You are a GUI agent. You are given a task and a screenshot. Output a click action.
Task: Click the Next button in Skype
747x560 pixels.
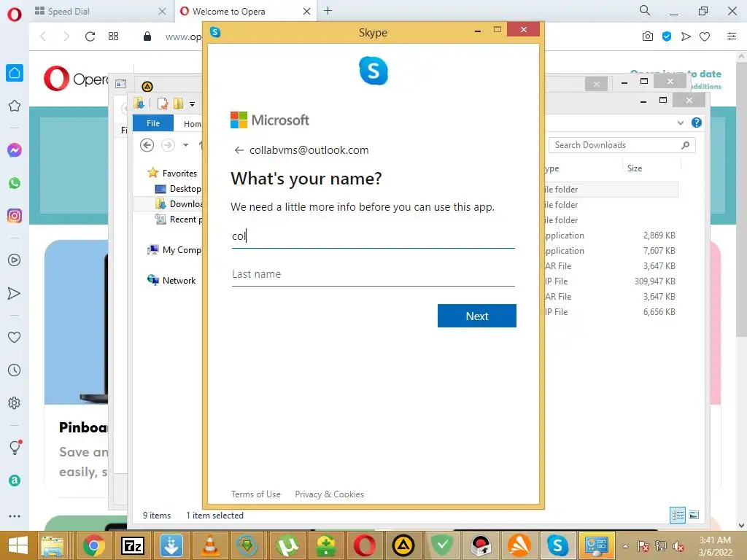point(477,316)
